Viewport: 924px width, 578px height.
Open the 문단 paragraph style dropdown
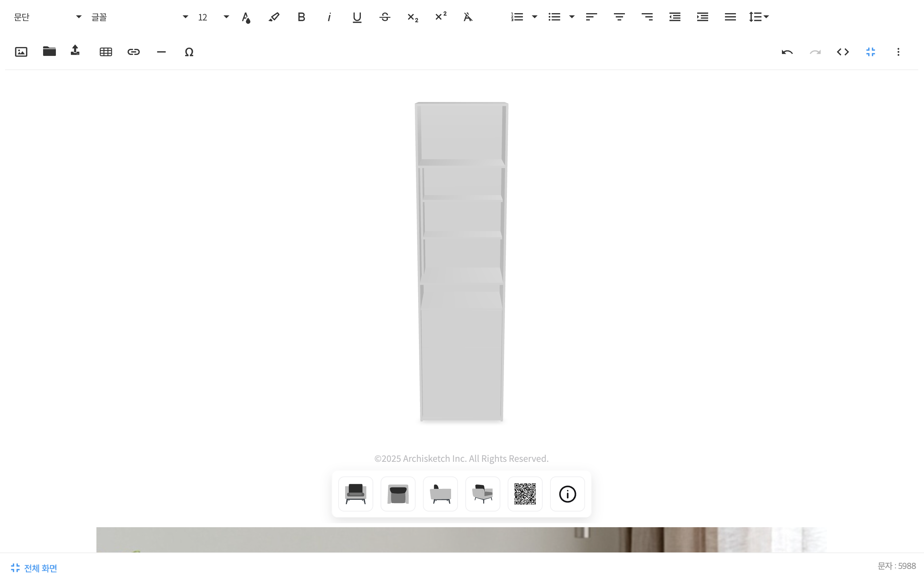[47, 17]
